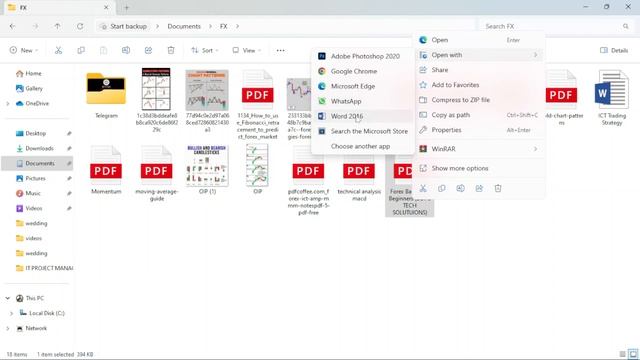Click Start backup in the address bar

click(x=124, y=26)
